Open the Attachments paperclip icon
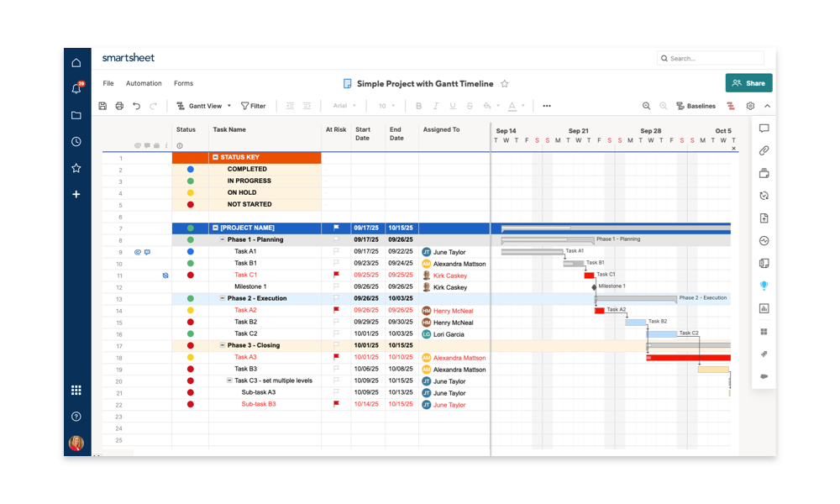840x504 pixels. [x=764, y=150]
